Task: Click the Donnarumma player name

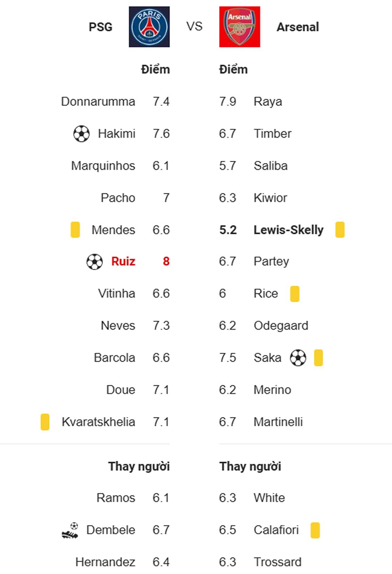Action: (x=98, y=102)
